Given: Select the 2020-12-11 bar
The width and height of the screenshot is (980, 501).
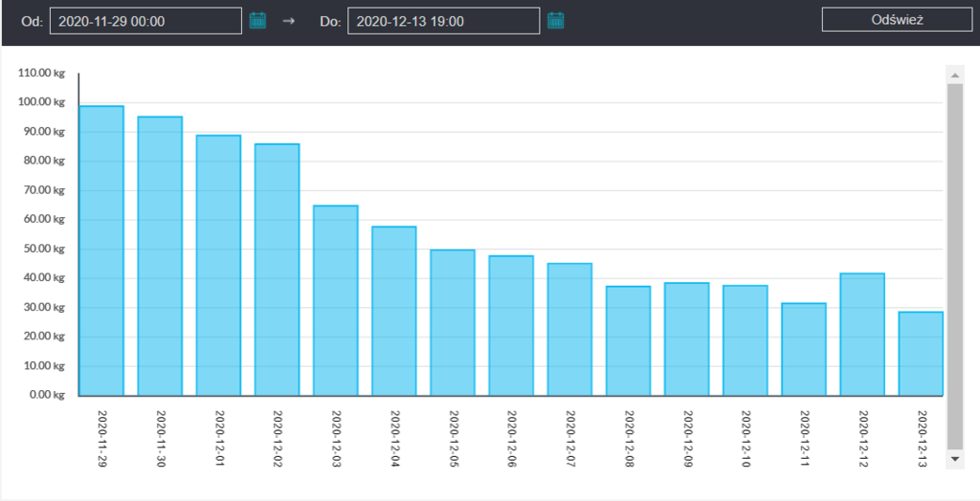Looking at the screenshot, I should (x=804, y=349).
